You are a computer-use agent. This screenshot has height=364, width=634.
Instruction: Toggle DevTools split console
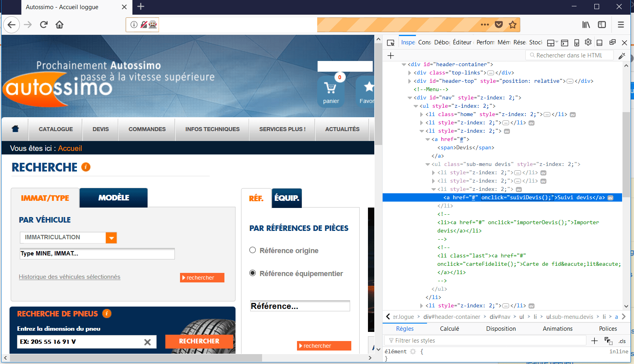565,42
